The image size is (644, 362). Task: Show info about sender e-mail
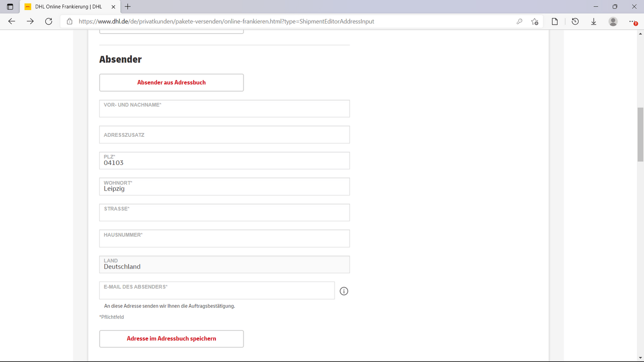(x=344, y=291)
